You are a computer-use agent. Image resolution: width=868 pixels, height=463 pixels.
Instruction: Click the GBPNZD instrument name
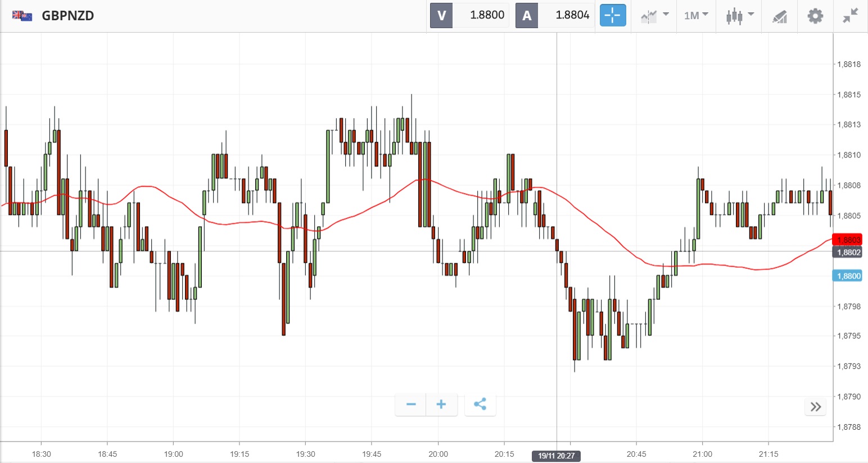(68, 15)
